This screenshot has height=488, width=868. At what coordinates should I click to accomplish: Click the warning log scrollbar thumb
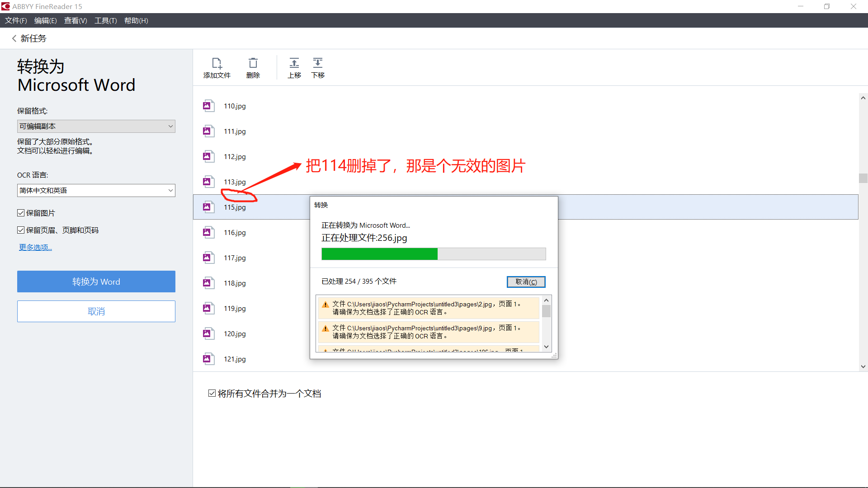[546, 311]
